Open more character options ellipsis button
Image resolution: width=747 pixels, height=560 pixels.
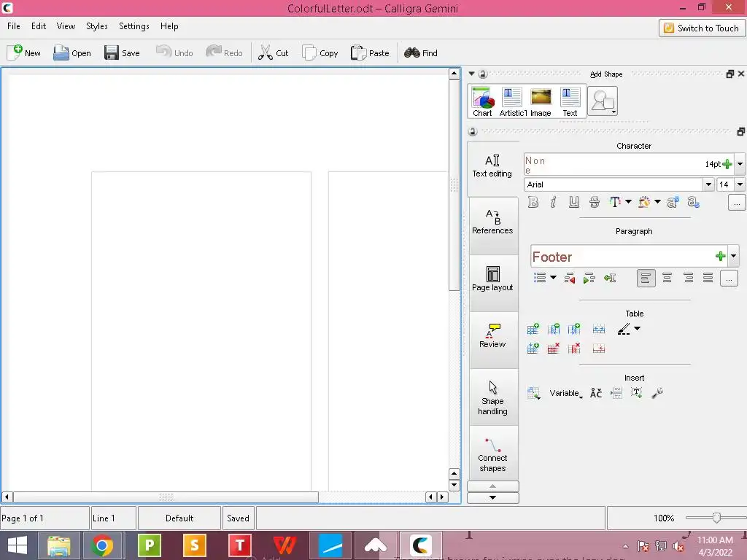point(737,203)
